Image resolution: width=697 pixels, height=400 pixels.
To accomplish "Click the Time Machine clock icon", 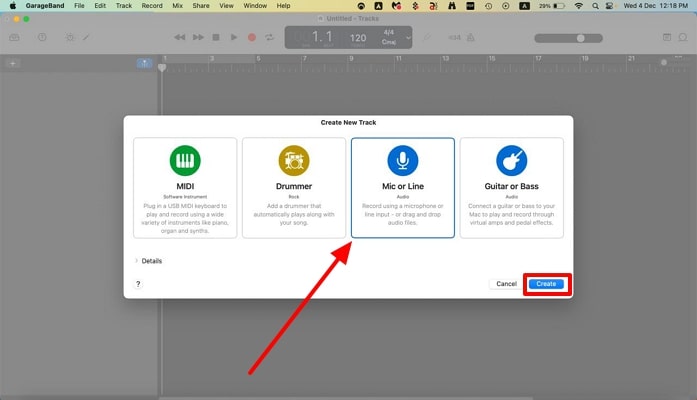I will point(488,6).
